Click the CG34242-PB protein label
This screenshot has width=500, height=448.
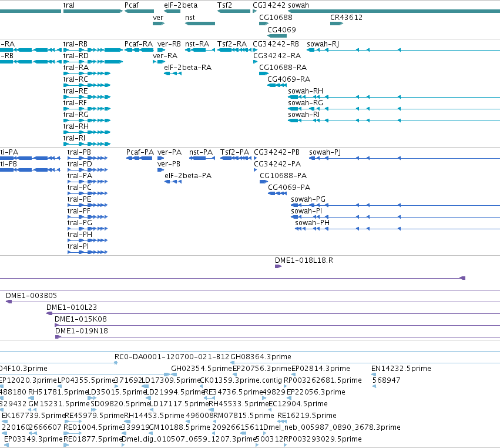(277, 152)
